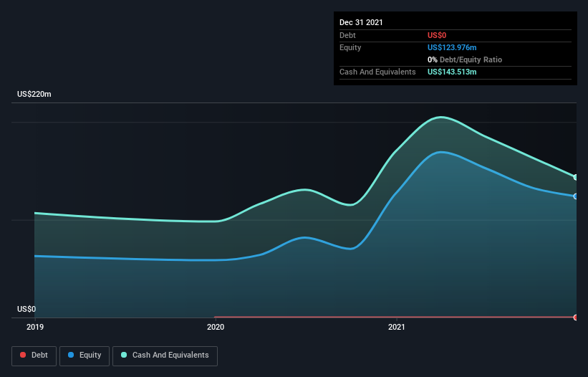Toggle Cash And Equivalents legend button
Screen dimensions: 588x377
[x=165, y=355]
